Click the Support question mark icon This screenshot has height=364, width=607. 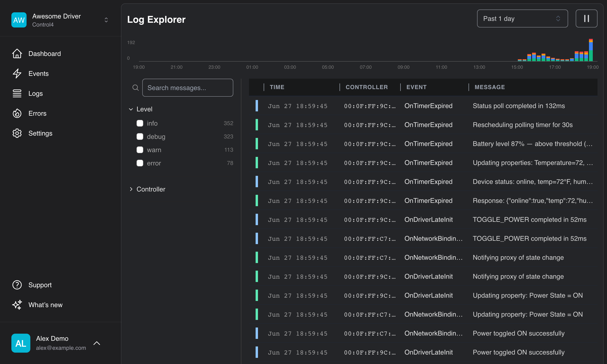click(x=17, y=285)
